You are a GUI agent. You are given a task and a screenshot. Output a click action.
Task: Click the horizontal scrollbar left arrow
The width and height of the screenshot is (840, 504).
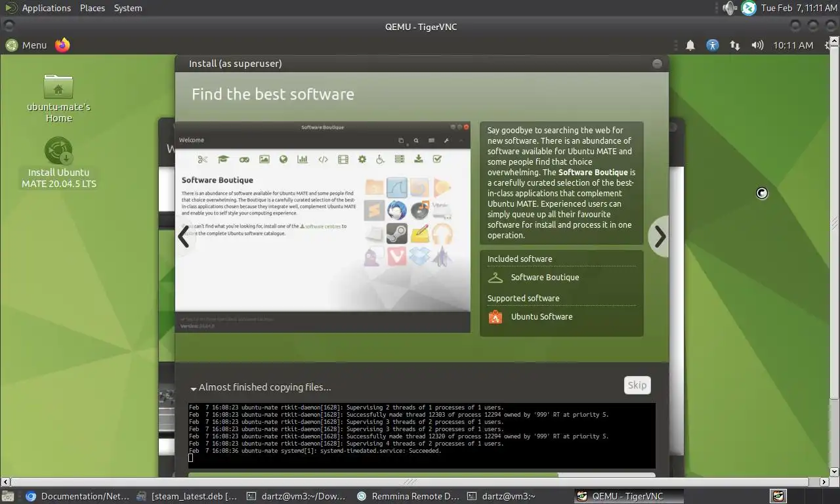pos(5,482)
